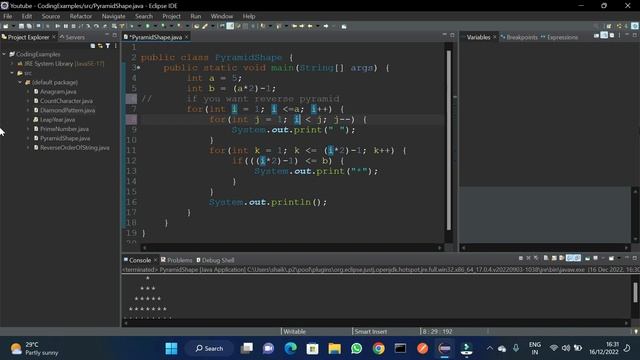Click the Search flashlight toolbar icon

pyautogui.click(x=204, y=26)
